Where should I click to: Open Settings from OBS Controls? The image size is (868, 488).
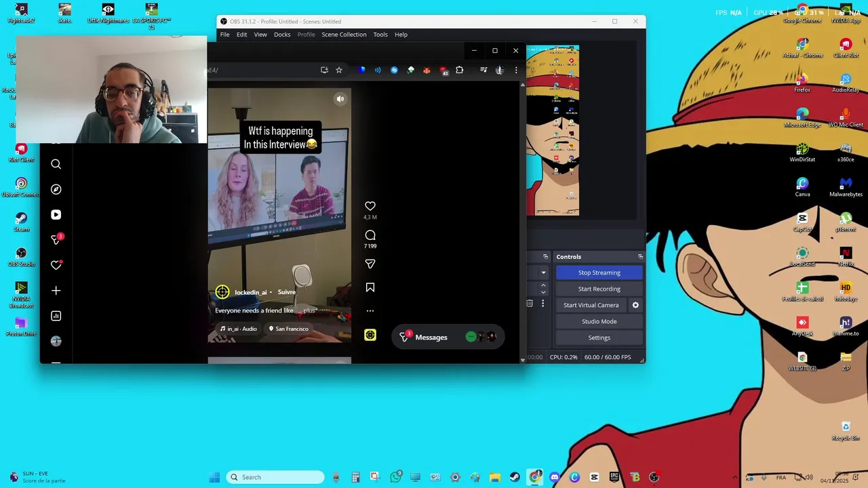coord(599,338)
